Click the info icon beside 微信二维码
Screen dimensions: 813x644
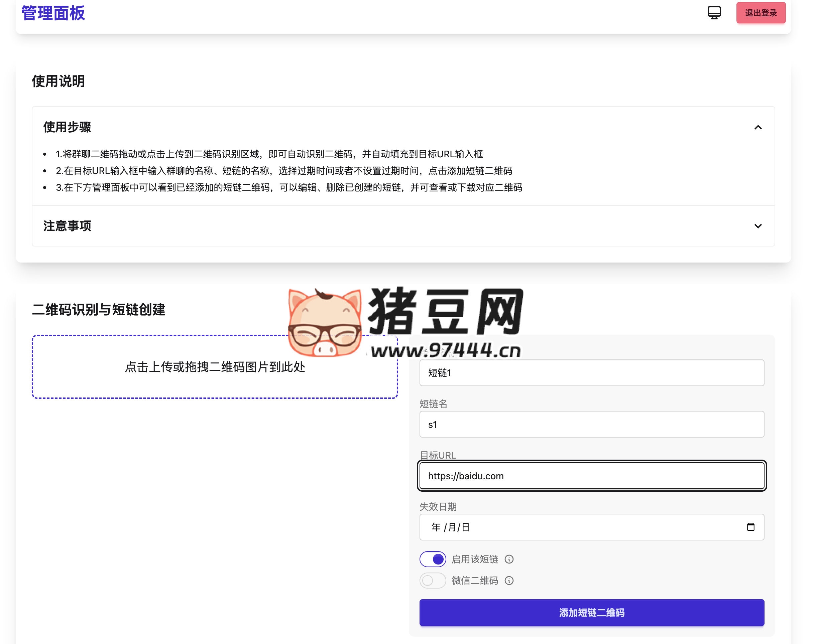click(x=509, y=581)
